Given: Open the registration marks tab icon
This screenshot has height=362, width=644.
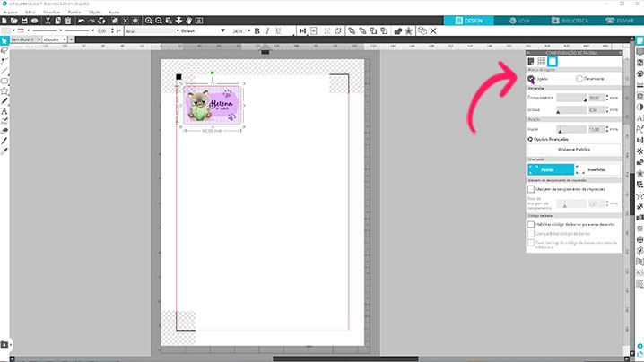Looking at the screenshot, I should coord(552,62).
